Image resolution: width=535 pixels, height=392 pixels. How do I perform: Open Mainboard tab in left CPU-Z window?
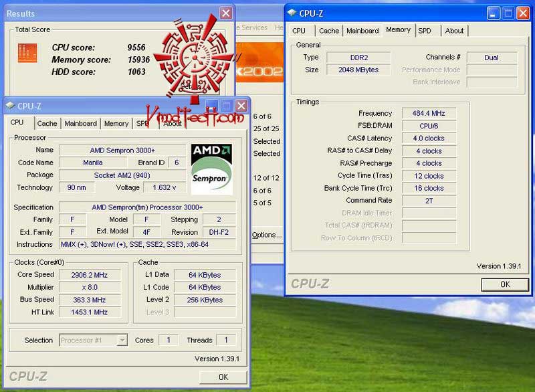click(81, 124)
